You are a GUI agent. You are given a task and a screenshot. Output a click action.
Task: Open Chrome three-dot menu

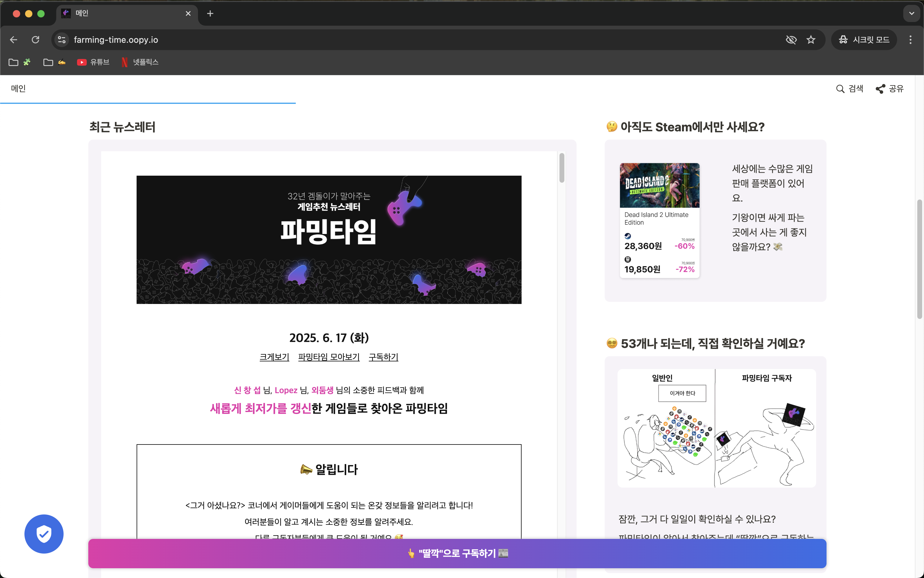coord(910,40)
